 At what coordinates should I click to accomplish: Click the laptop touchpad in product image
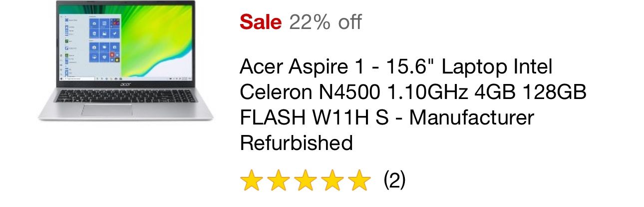[x=107, y=110]
